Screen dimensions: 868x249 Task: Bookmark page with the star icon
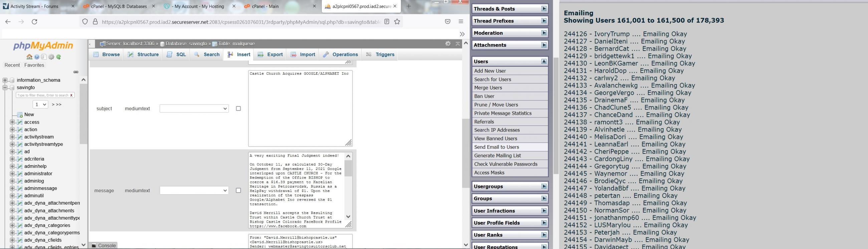pyautogui.click(x=397, y=22)
